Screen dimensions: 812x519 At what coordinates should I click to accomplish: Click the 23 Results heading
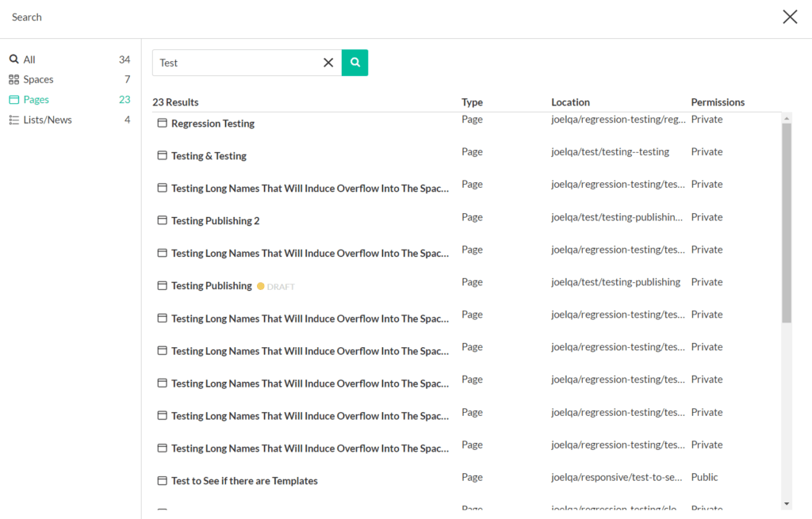175,102
